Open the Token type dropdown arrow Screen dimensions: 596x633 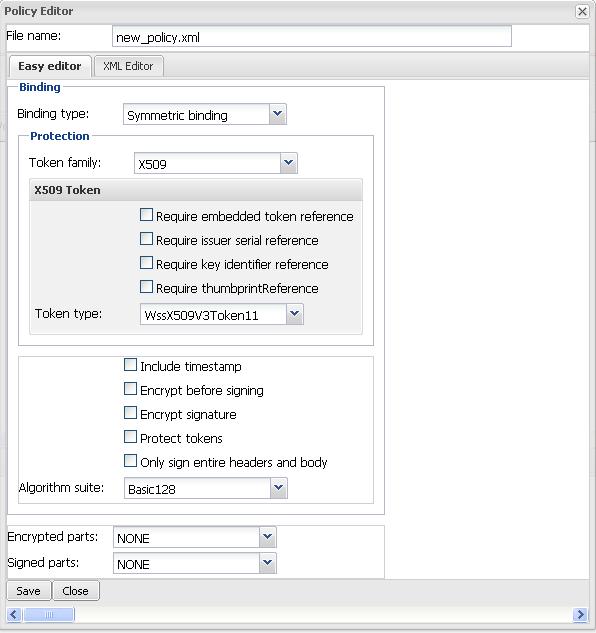(295, 314)
